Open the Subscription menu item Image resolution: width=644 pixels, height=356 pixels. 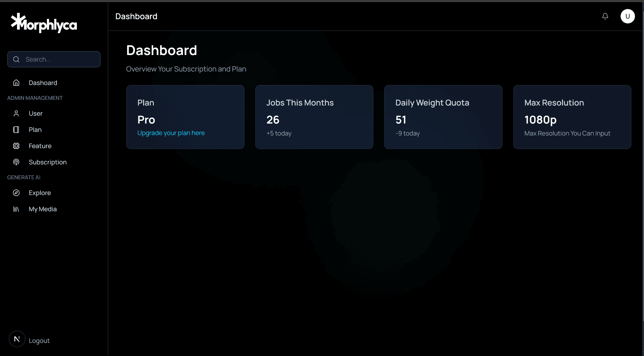(48, 162)
